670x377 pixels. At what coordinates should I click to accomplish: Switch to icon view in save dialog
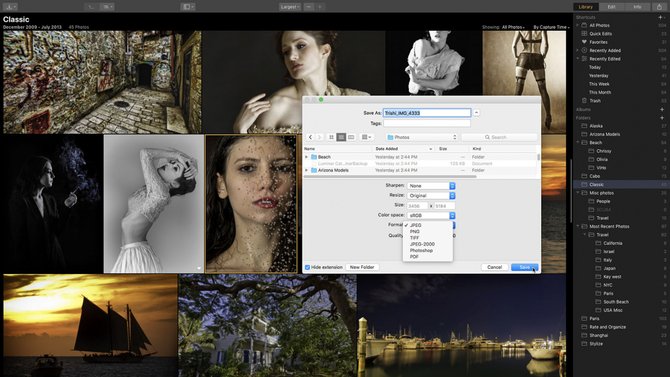331,137
